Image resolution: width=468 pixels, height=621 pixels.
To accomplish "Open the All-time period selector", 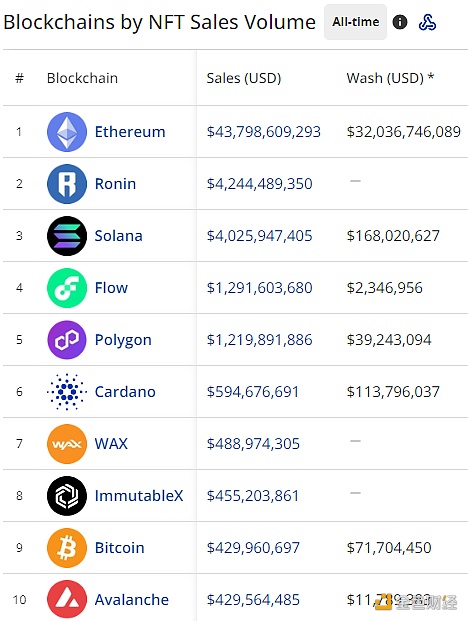I will (356, 22).
